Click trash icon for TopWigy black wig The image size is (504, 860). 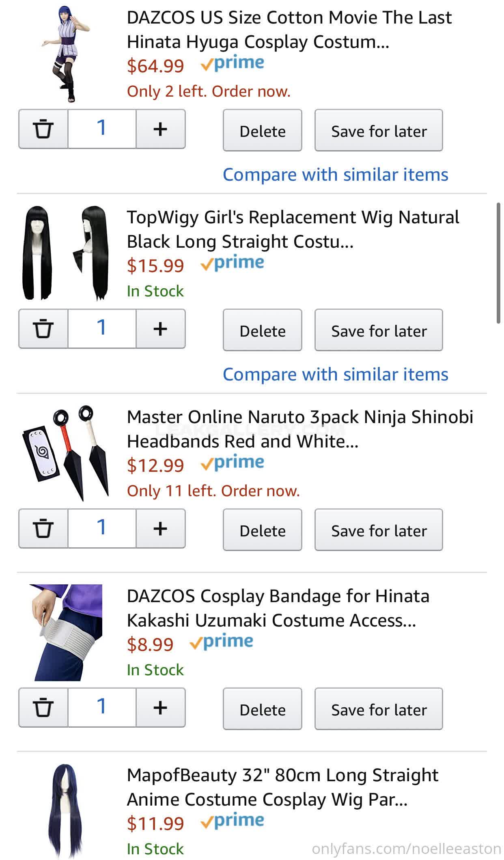43,329
